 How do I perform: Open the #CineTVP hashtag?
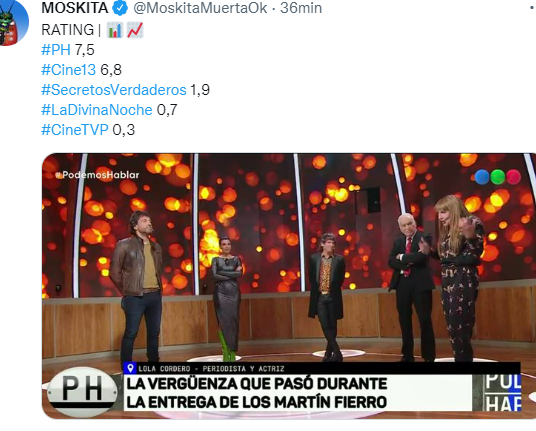[75, 130]
